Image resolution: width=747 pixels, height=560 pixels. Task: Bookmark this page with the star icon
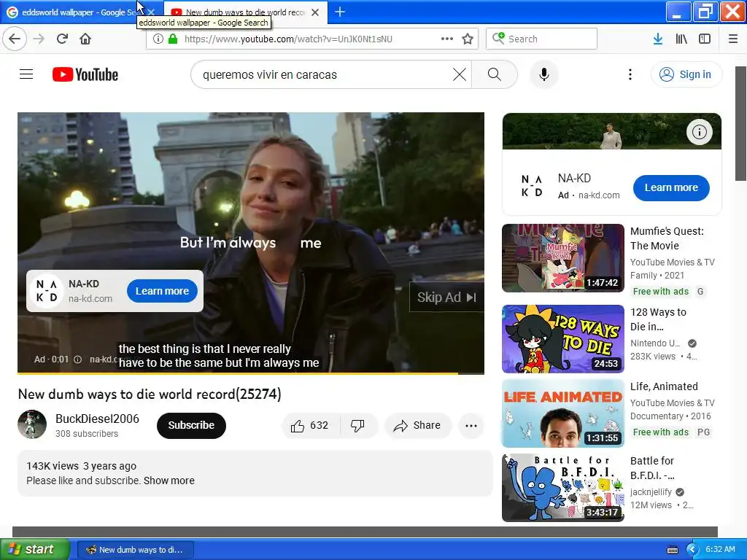(468, 39)
